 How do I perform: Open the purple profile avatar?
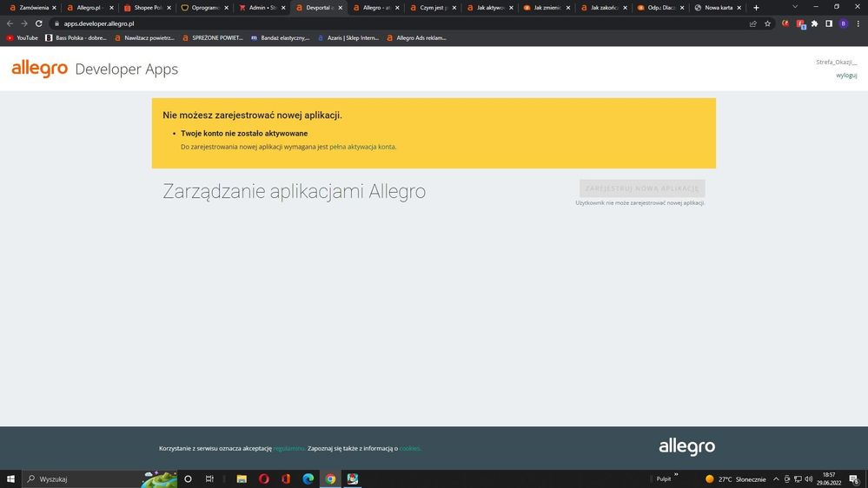[x=843, y=23]
